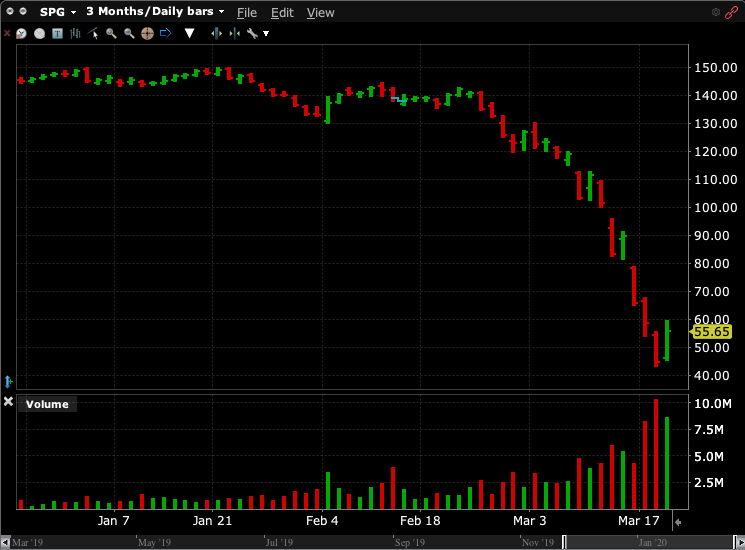The height and width of the screenshot is (550, 745).
Task: Open the SPG symbol dropdown
Action: [x=57, y=12]
